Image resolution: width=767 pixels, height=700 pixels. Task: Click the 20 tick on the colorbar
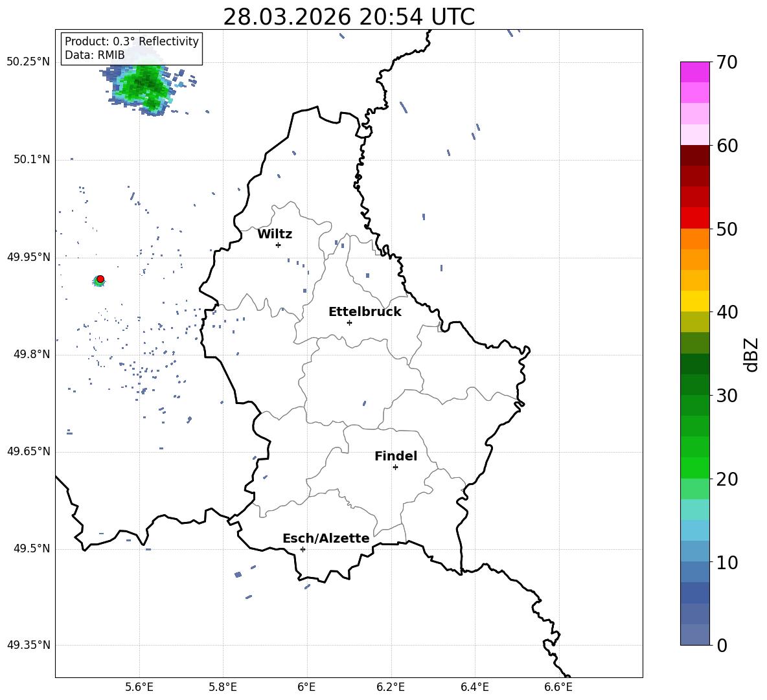[727, 479]
